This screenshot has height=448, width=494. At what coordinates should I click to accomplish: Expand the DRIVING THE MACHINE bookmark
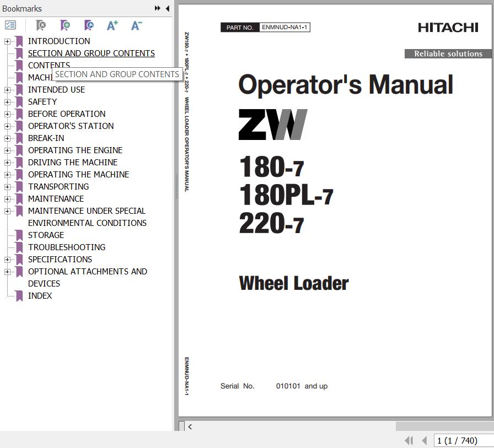click(x=7, y=163)
